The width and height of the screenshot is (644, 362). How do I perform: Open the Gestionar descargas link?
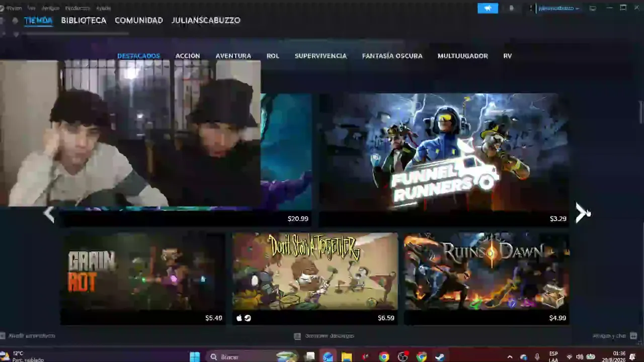[x=330, y=336]
